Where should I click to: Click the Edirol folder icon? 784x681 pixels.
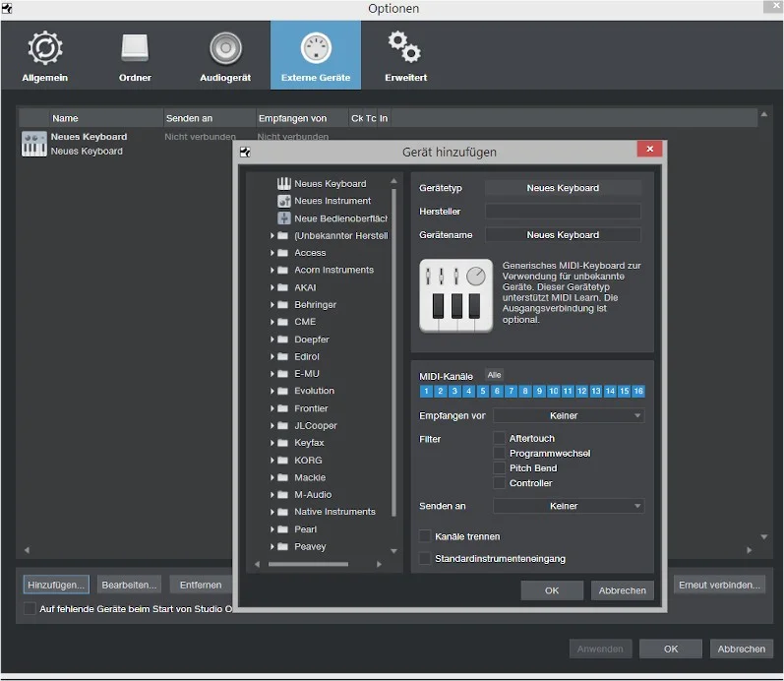[282, 356]
